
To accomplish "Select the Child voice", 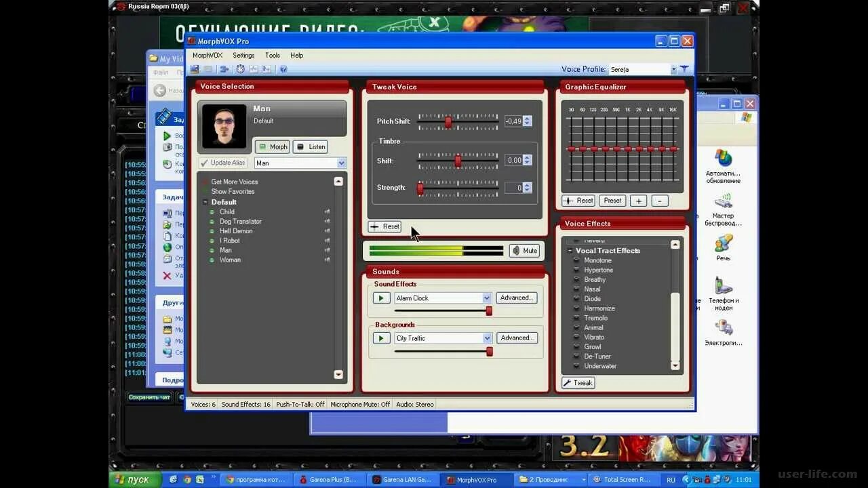I will pyautogui.click(x=227, y=211).
